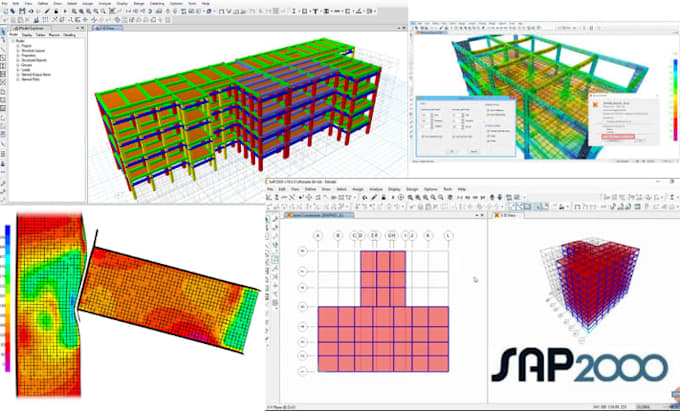Click Run Analysis play icon in Model Explorer window
Image resolution: width=680 pixels, height=411 pixels.
[x=65, y=11]
